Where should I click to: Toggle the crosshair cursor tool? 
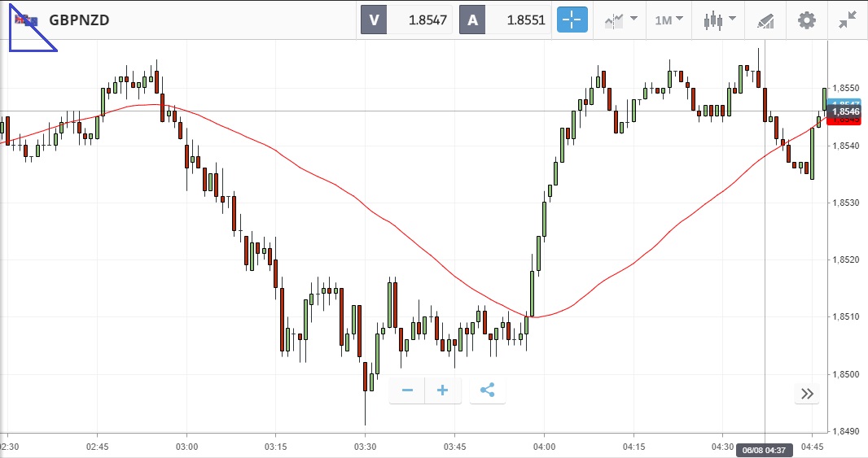[572, 20]
